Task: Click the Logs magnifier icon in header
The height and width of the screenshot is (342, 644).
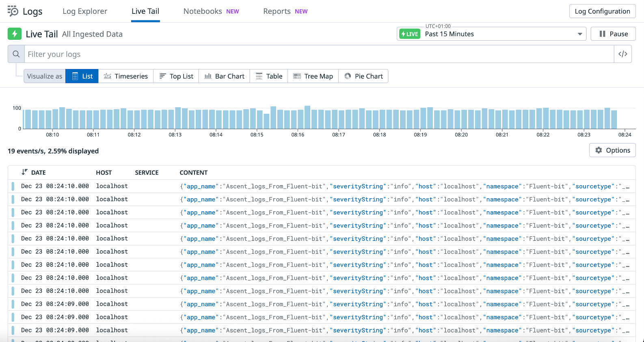Action: click(13, 11)
